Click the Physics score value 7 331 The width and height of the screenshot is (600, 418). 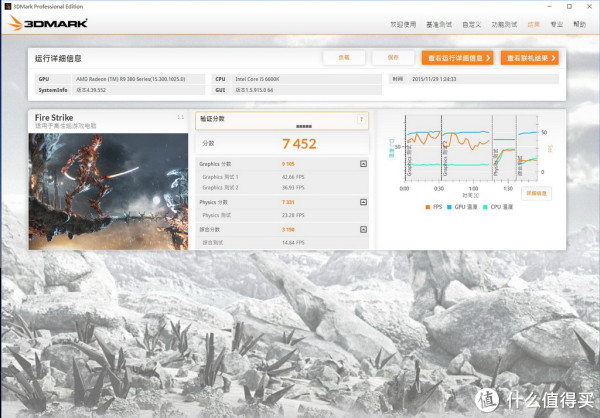click(288, 202)
